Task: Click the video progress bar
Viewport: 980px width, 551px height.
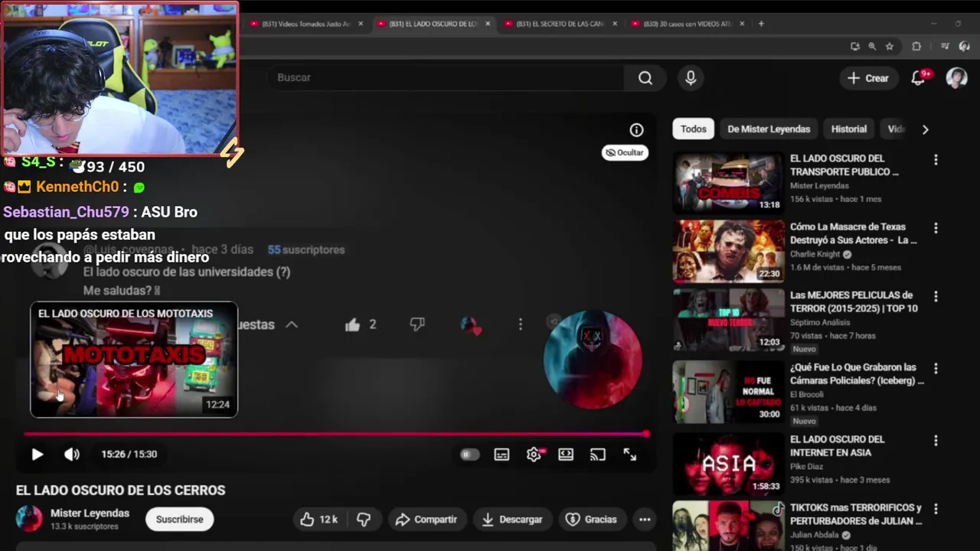Action: (335, 434)
